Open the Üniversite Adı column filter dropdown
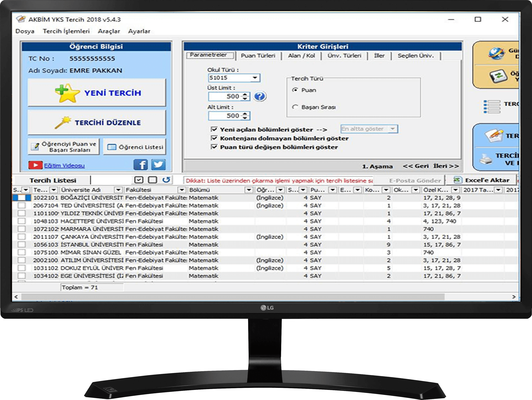This screenshot has width=532, height=400. pyautogui.click(x=118, y=190)
